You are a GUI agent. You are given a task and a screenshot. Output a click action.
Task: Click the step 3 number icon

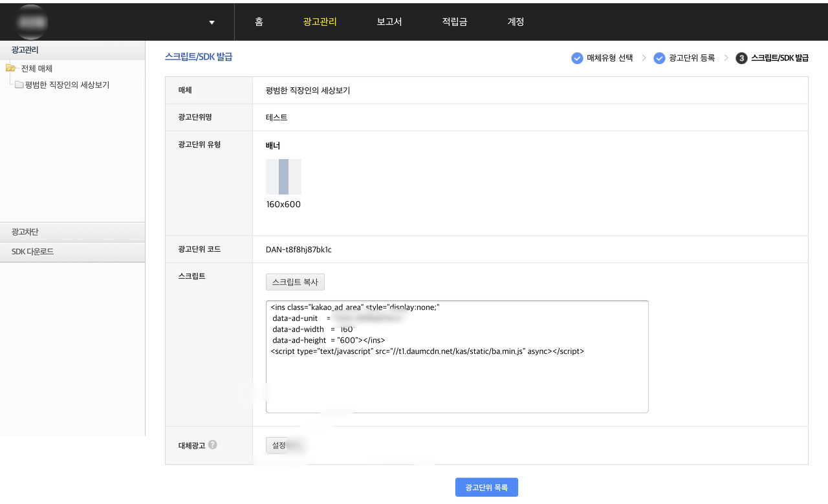(x=741, y=58)
